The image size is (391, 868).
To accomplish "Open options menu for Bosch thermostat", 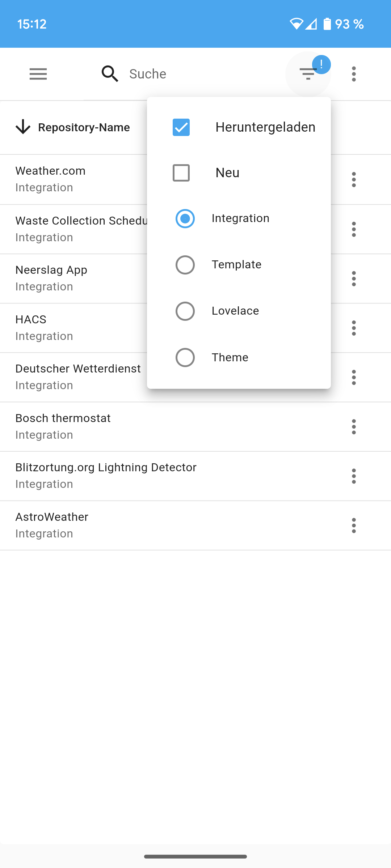I will pos(354,427).
